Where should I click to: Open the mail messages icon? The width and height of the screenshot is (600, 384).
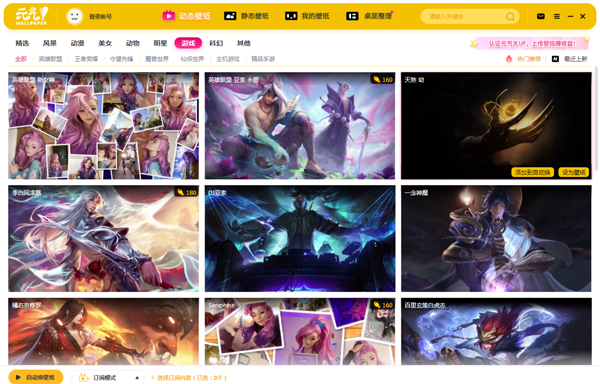541,16
